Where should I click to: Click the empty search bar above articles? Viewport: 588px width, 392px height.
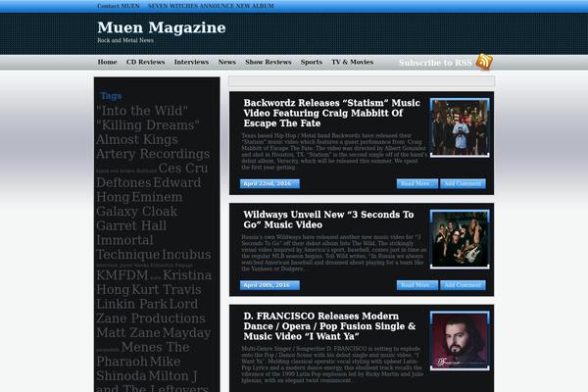tap(362, 81)
